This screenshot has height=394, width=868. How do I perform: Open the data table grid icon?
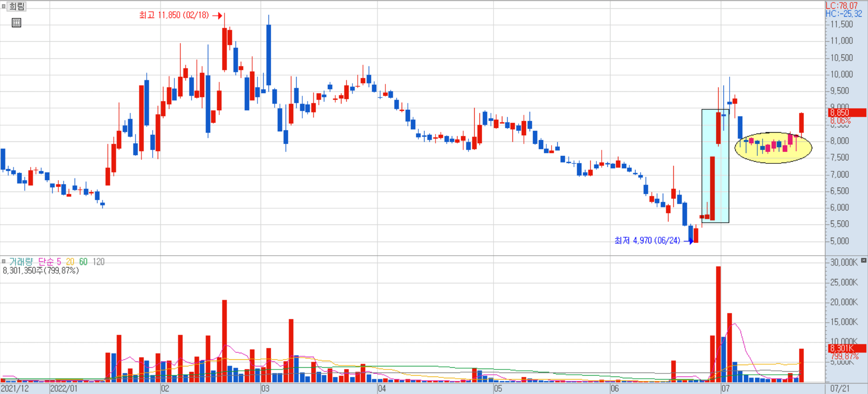pos(16,23)
